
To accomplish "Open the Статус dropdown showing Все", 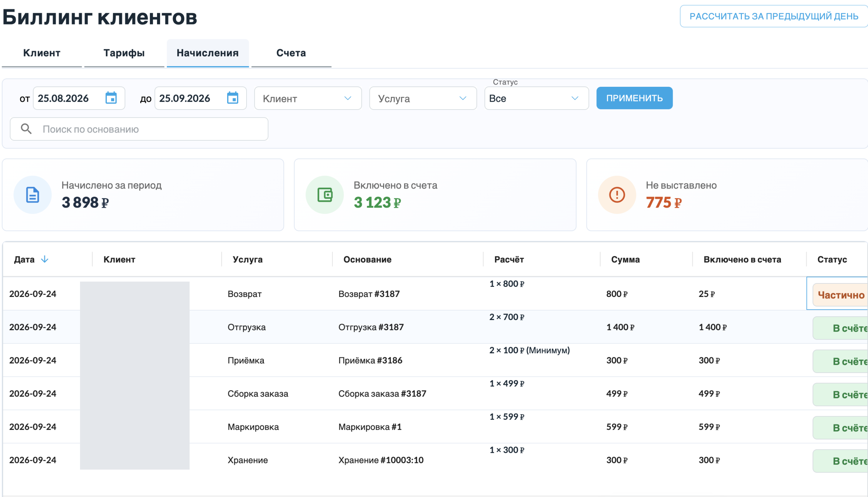I will click(x=536, y=98).
